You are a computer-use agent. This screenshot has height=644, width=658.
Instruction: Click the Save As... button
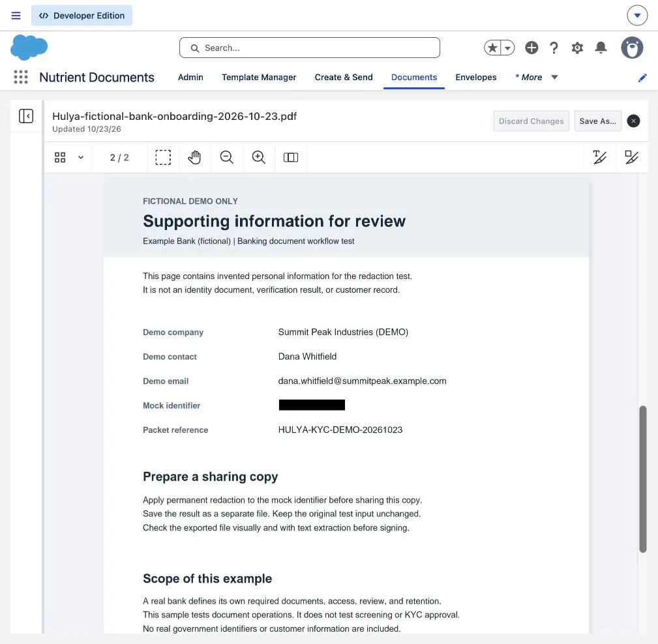tap(597, 121)
